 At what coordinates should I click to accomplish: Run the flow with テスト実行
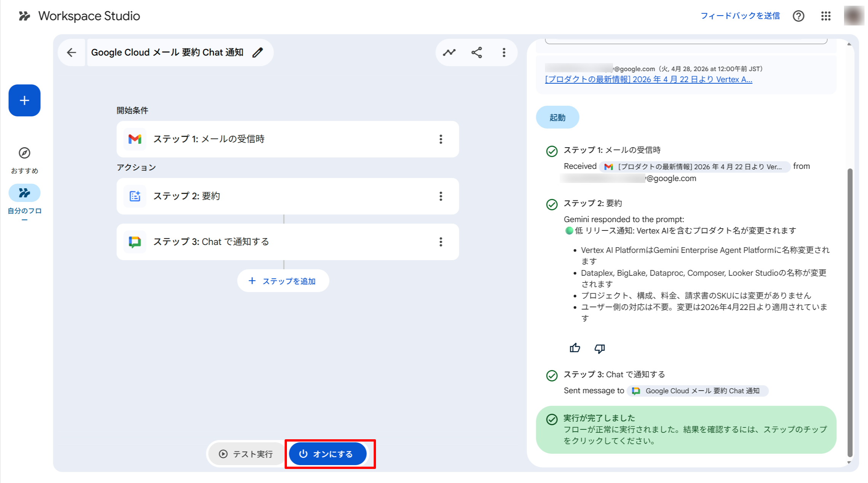tap(246, 454)
